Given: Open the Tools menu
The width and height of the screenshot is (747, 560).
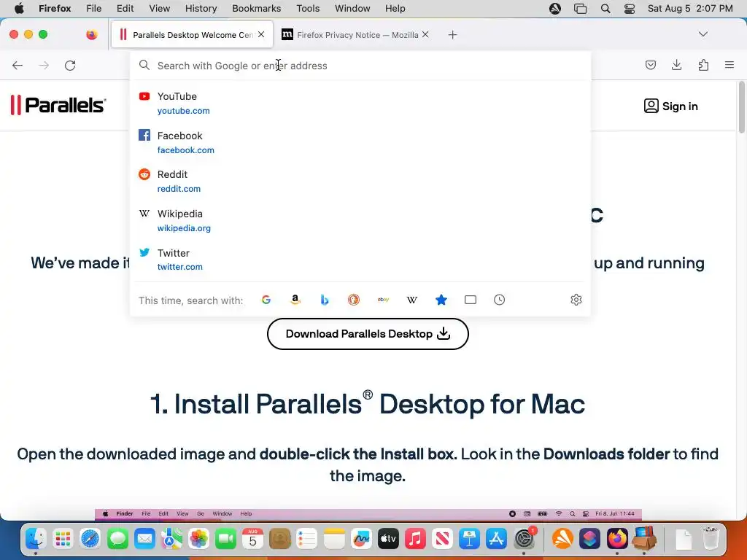Looking at the screenshot, I should (x=308, y=8).
